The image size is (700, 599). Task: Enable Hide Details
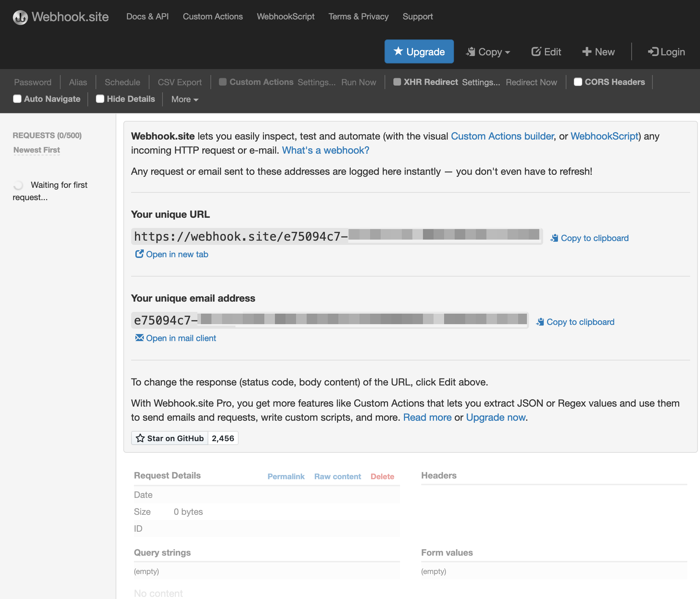tap(100, 99)
